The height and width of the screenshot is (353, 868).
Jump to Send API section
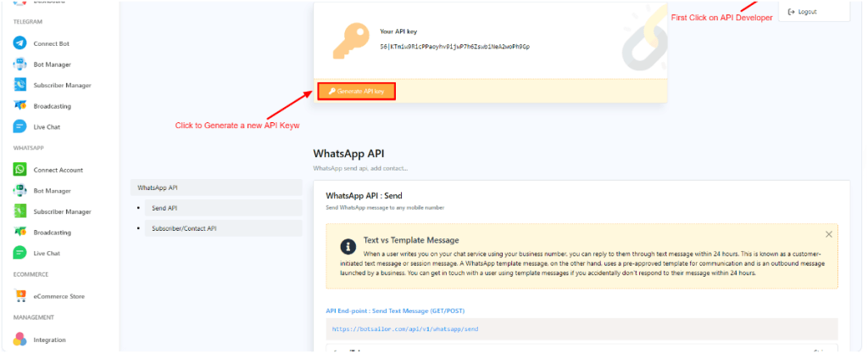click(x=164, y=208)
